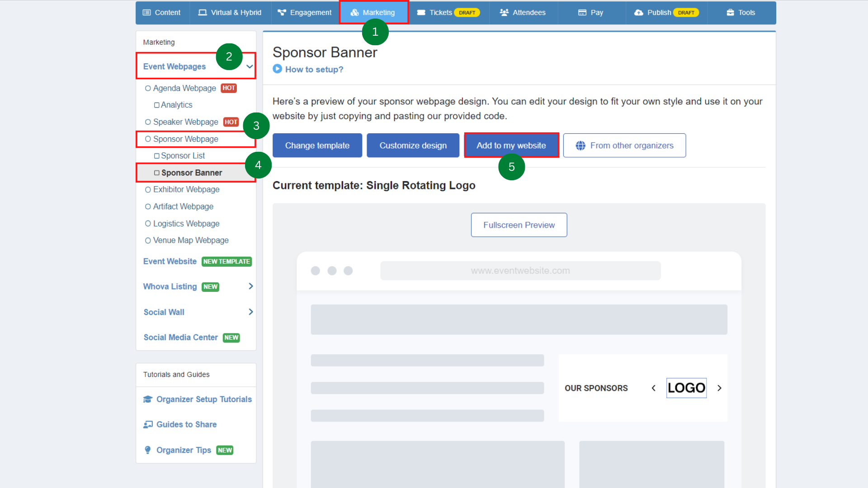This screenshot has width=868, height=488.
Task: Collapse the Event Webpages section chevron
Action: (250, 66)
